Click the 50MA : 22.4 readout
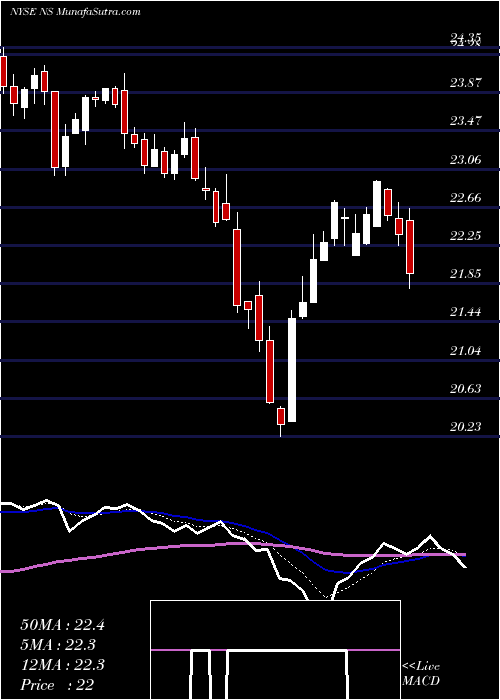The width and height of the screenshot is (500, 700). [x=62, y=625]
